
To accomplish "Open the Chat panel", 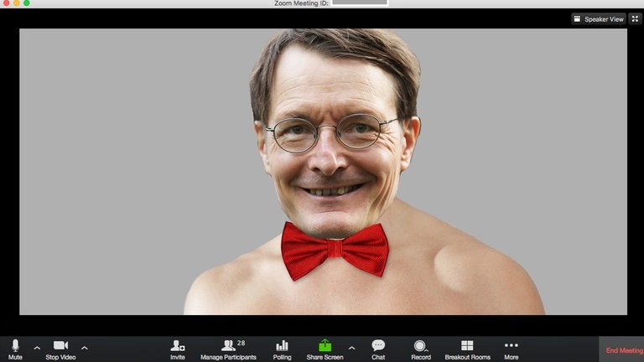I will point(378,349).
